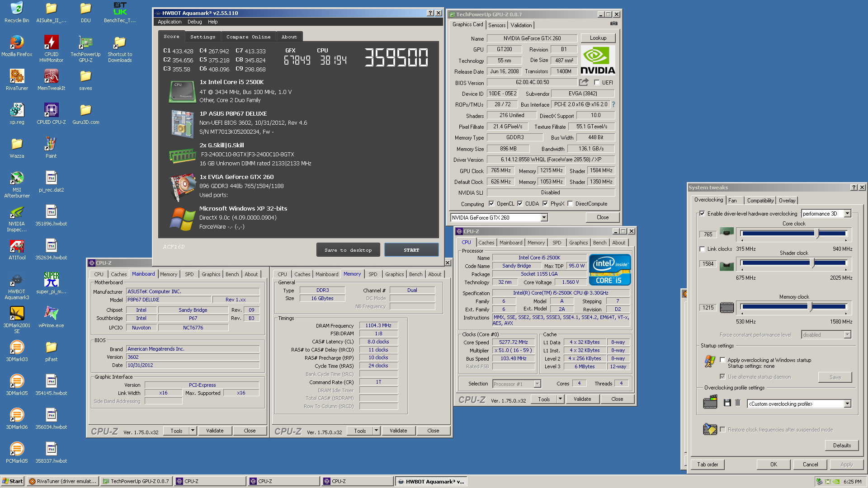Click the core clock chip icon in System tweaks
868x488 pixels.
tap(726, 232)
